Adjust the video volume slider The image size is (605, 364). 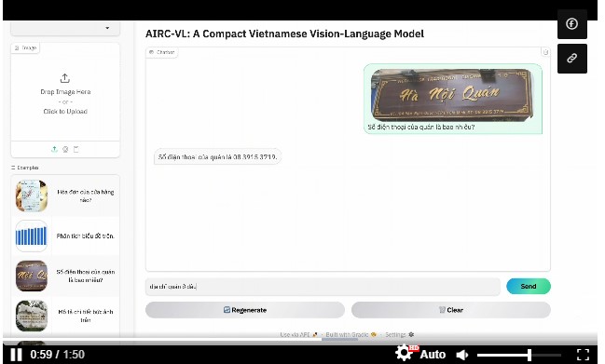(x=519, y=355)
